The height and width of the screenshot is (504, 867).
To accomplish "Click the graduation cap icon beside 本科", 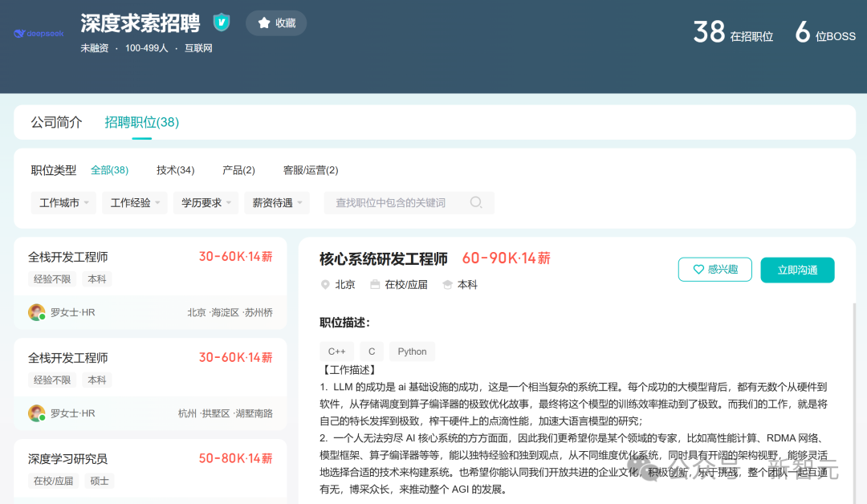I will (x=447, y=285).
